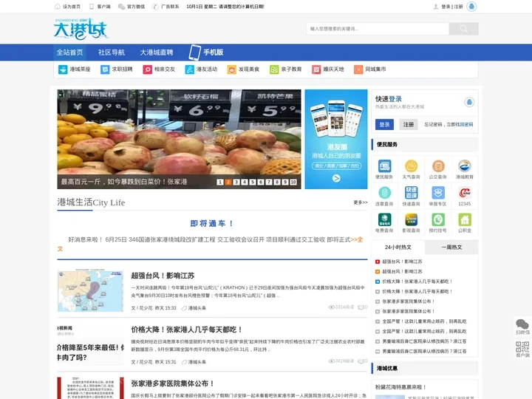This screenshot has height=399, width=532.
Task: Open the 张家港多家医院集体公布！ article title in the main list
Action: (172, 383)
